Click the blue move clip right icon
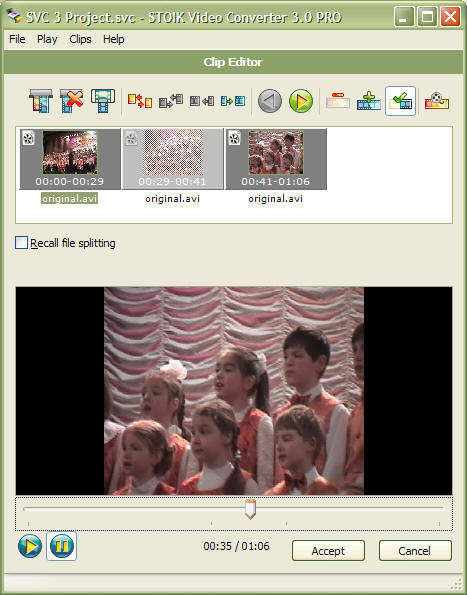 click(233, 101)
